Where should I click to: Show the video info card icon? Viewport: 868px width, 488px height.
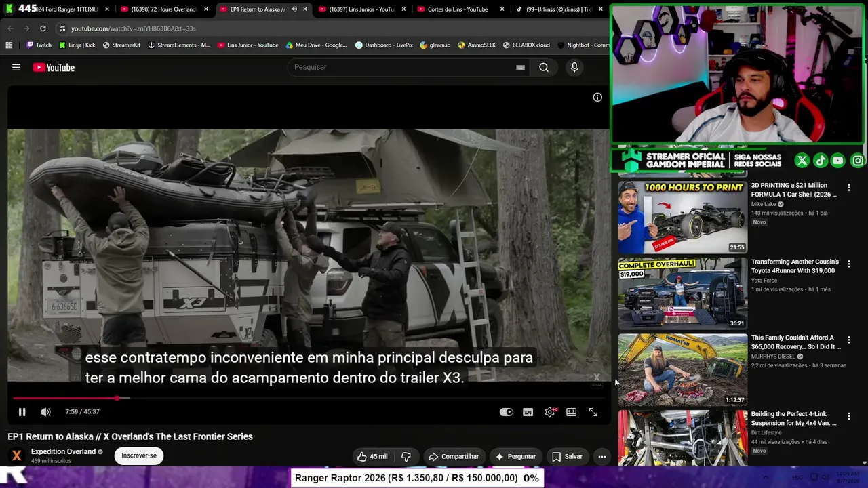[597, 97]
